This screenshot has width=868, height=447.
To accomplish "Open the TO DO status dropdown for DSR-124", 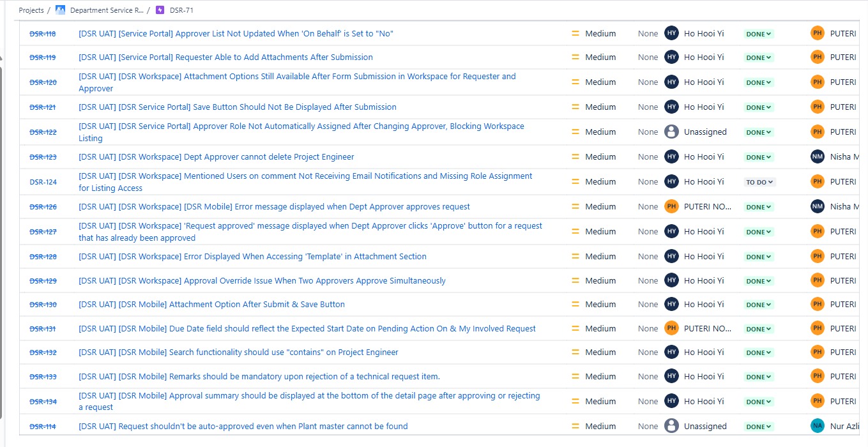I will click(x=759, y=182).
